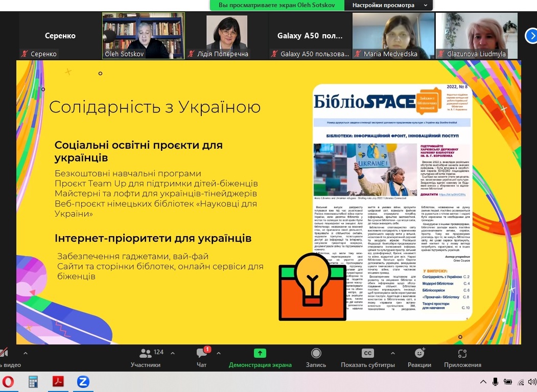
Task: Toggle Показать субтитры closed captions
Action: 367,357
